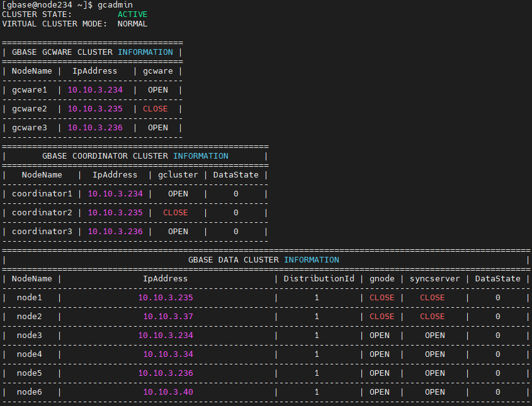Click node3 gnode OPEN status
The height and width of the screenshot is (406, 532).
pyautogui.click(x=379, y=336)
